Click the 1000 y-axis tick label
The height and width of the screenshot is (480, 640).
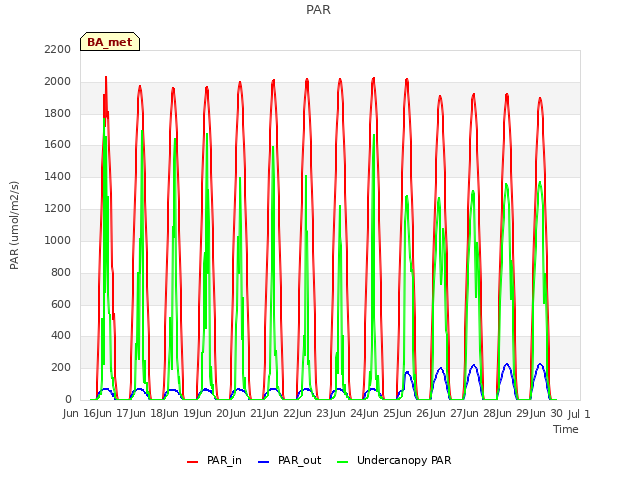(x=58, y=240)
